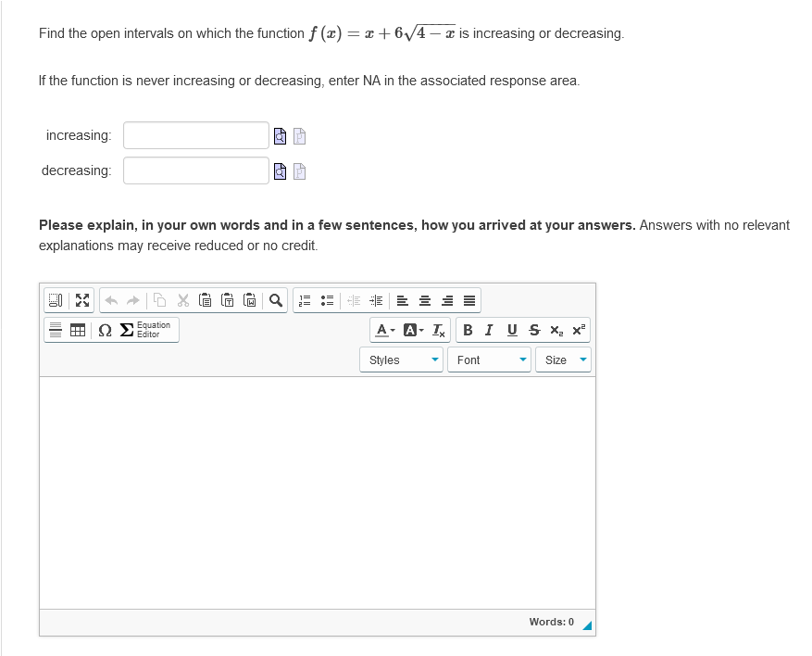Click the Paste from Word icon

click(x=251, y=300)
